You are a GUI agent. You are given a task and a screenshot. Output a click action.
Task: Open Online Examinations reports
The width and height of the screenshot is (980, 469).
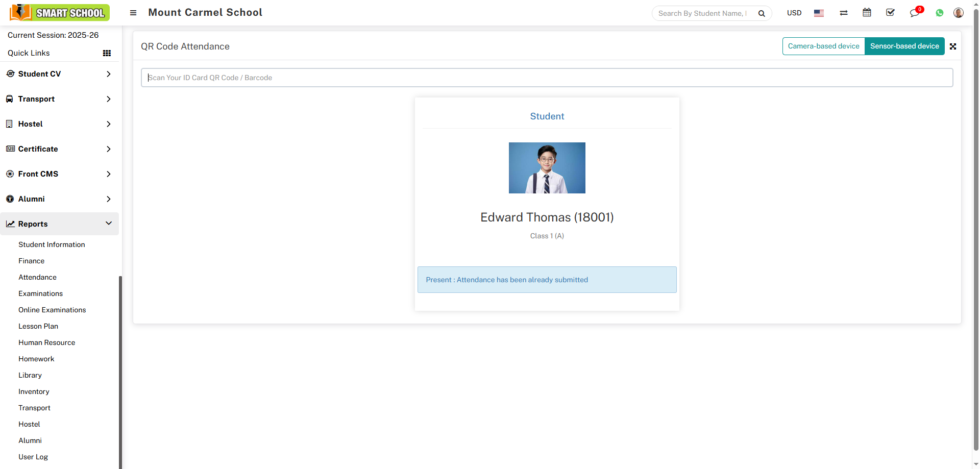pos(52,310)
